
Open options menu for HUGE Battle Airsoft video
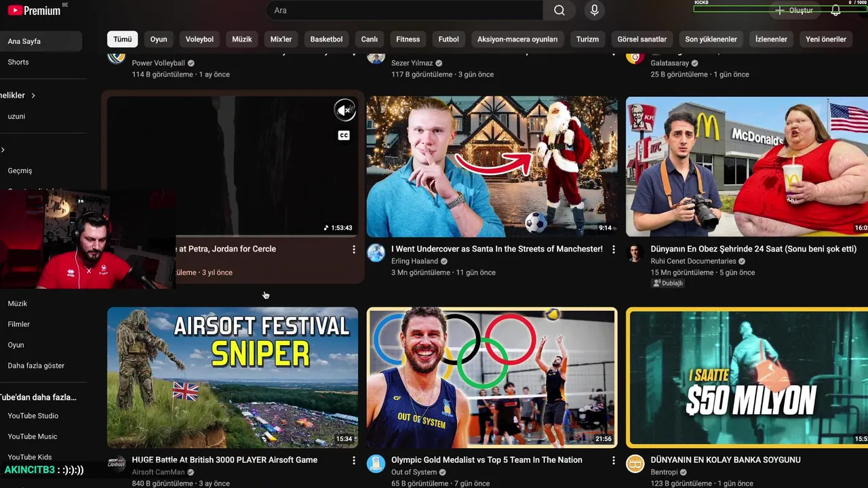coord(353,460)
